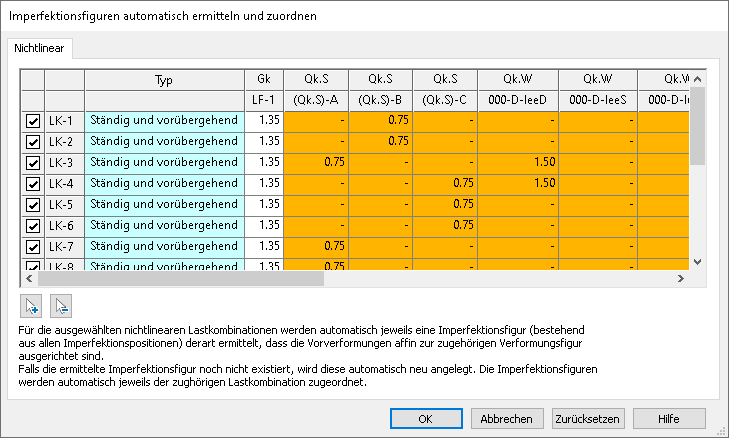
Task: Click the horizontal scrollbar left arrow
Action: (28, 279)
